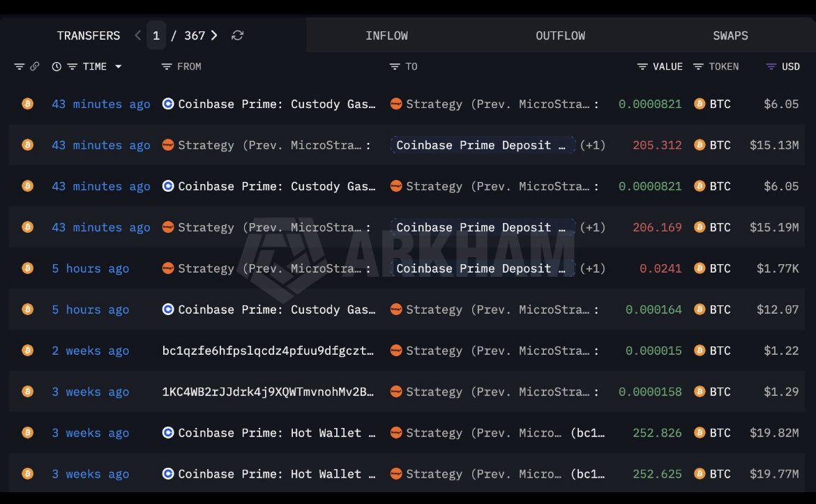Switch to the OUTFLOW tab
The width and height of the screenshot is (816, 504).
point(561,36)
